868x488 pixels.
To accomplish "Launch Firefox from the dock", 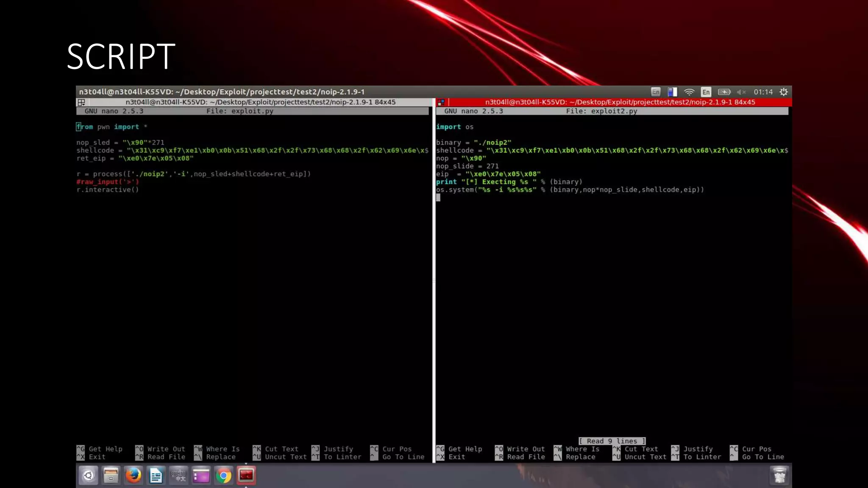I will coord(134,476).
